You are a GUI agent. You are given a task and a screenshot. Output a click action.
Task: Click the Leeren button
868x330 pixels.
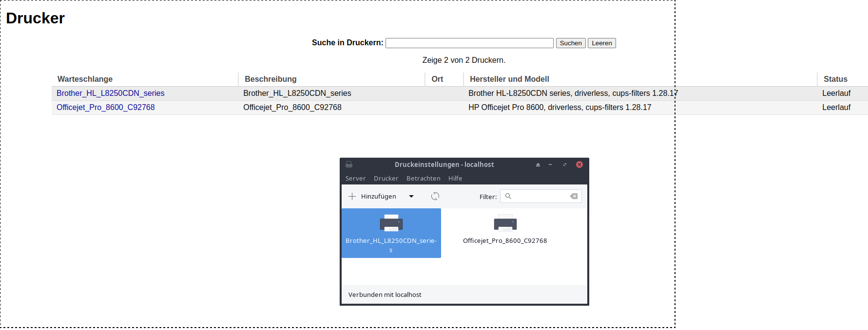[602, 43]
